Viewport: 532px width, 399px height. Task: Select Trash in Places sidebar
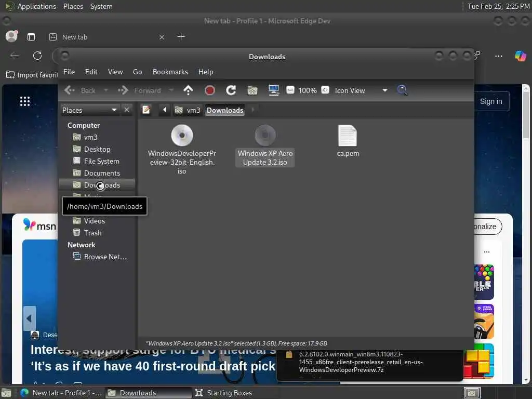pyautogui.click(x=97, y=233)
